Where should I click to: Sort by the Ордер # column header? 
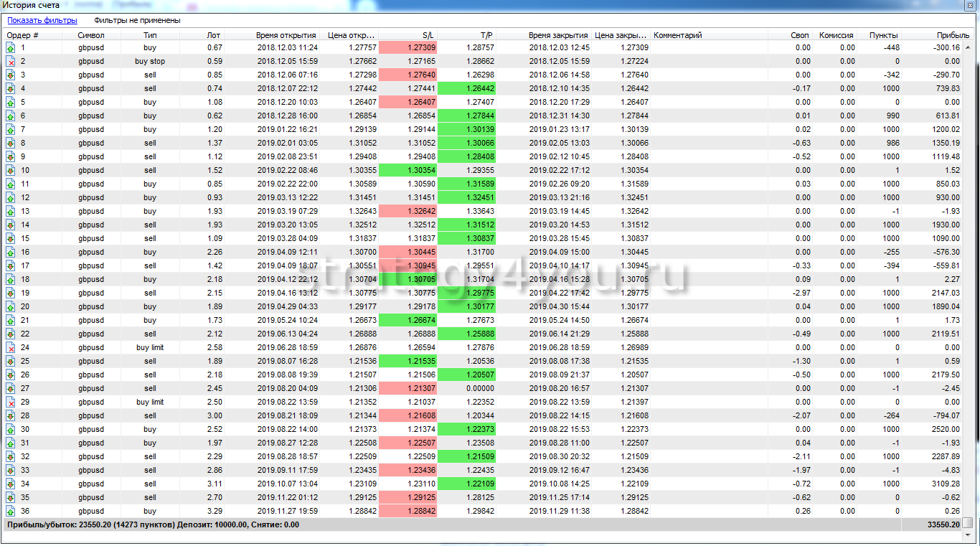23,35
